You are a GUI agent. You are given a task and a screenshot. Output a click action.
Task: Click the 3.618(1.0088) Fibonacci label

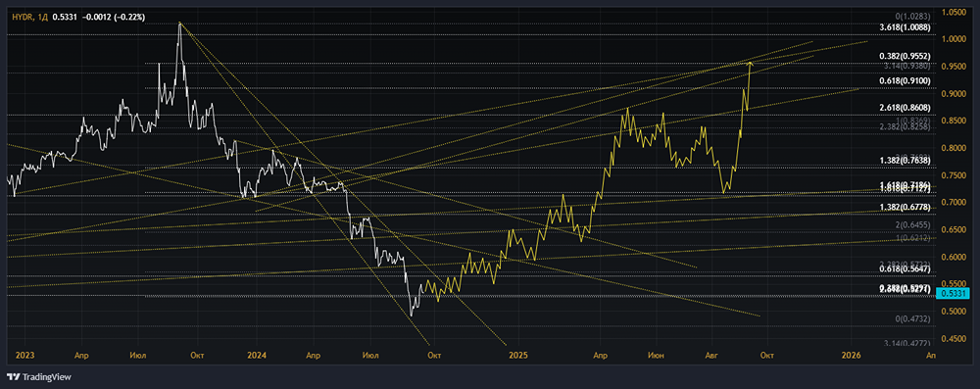[x=905, y=26]
